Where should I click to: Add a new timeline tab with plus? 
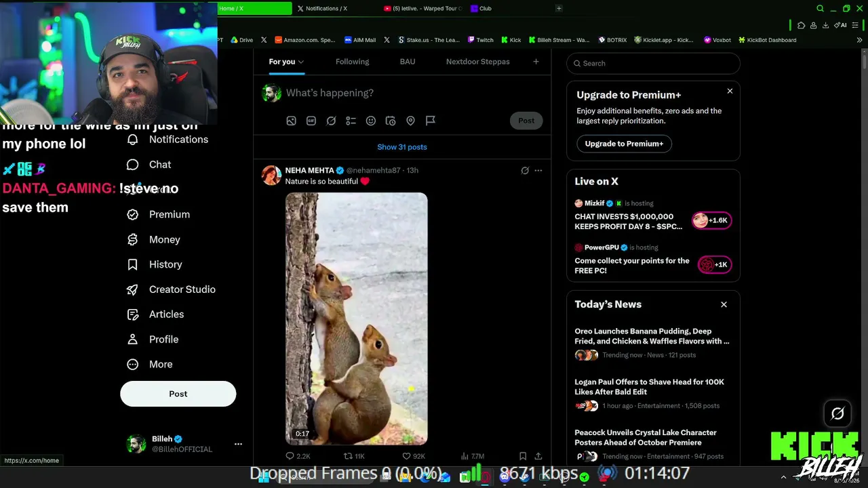tap(536, 62)
